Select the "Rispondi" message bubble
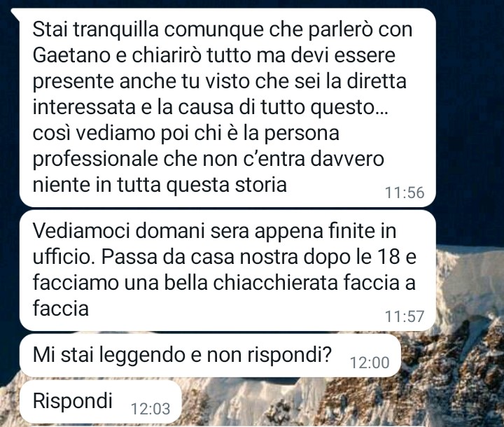Screen dimensions: 504x427 [101, 402]
